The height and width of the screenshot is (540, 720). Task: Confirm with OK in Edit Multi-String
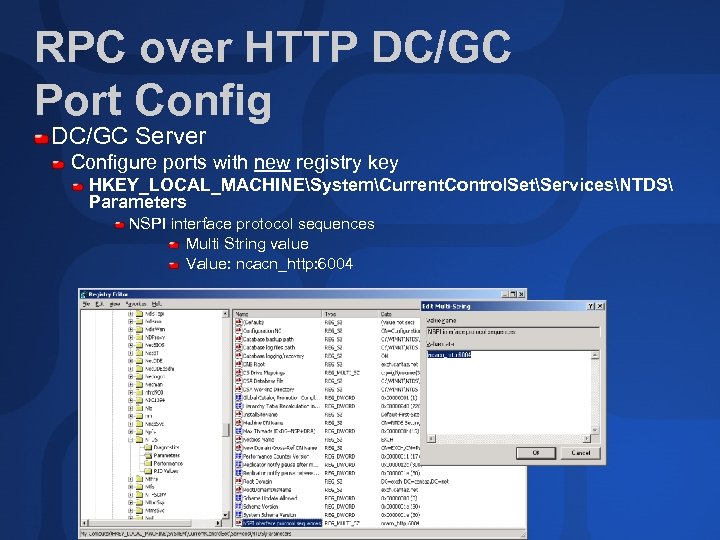[535, 453]
